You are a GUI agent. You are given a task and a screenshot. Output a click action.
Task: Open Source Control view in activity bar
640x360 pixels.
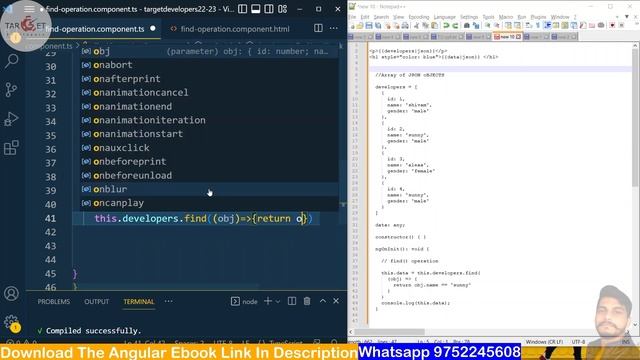point(11,89)
